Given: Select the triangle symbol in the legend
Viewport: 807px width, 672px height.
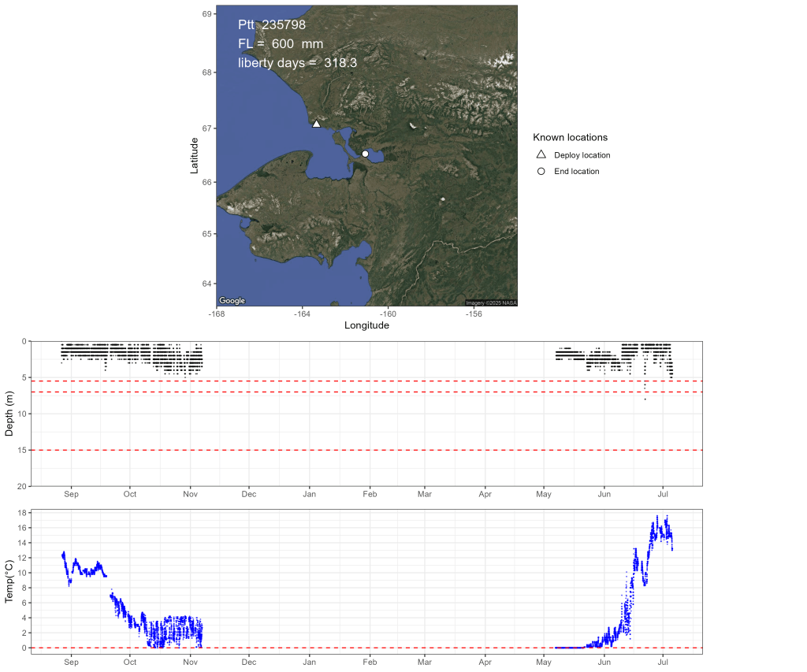Looking at the screenshot, I should coord(541,155).
